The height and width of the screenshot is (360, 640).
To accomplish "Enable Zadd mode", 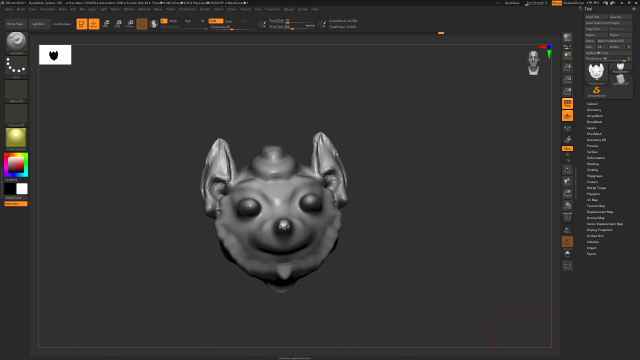I will click(x=216, y=21).
